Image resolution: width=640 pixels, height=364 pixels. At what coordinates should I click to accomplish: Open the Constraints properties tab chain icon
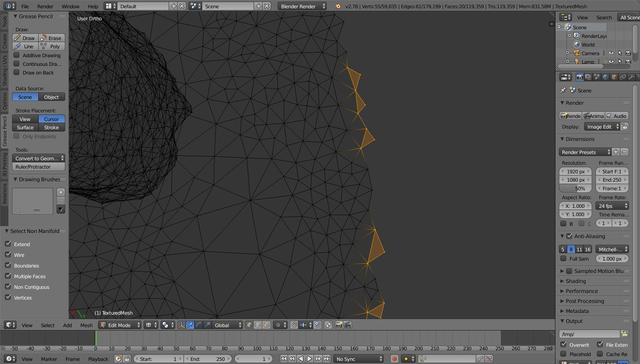point(623,77)
